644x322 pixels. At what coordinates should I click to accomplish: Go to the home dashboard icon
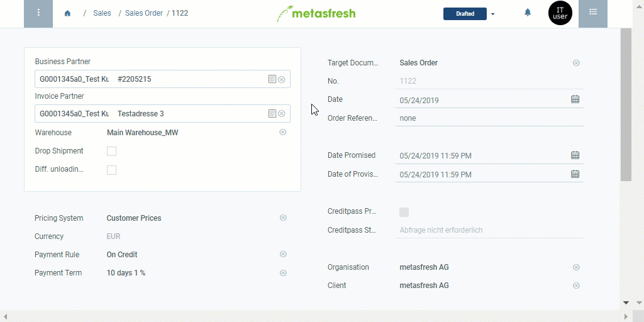(x=68, y=13)
